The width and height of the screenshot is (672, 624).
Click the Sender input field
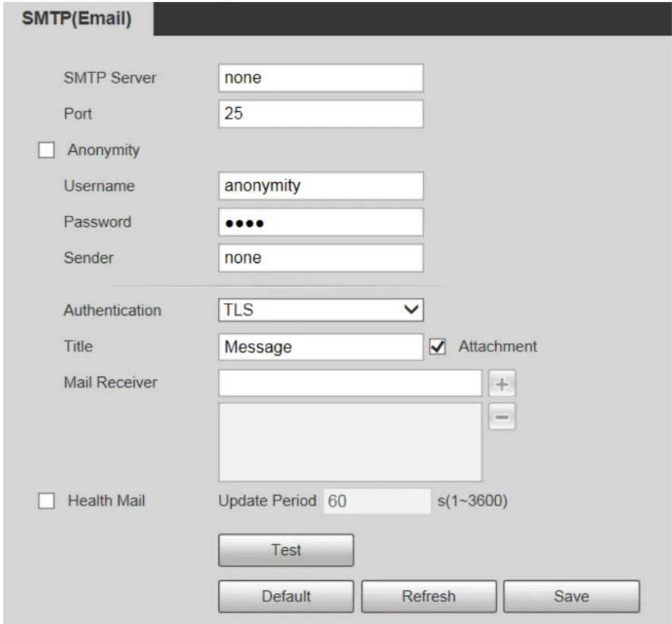point(320,258)
